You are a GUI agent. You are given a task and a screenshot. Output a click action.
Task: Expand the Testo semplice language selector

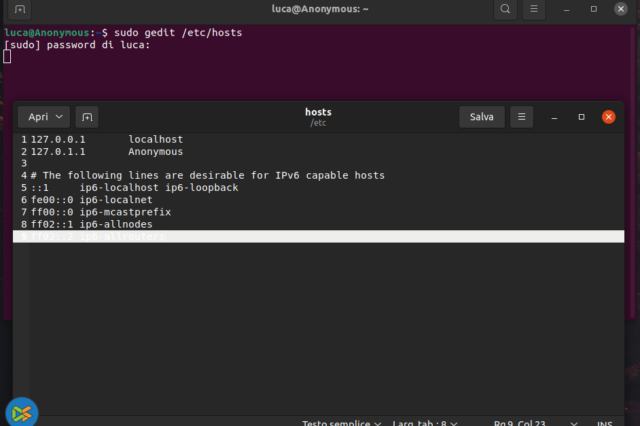point(341,422)
